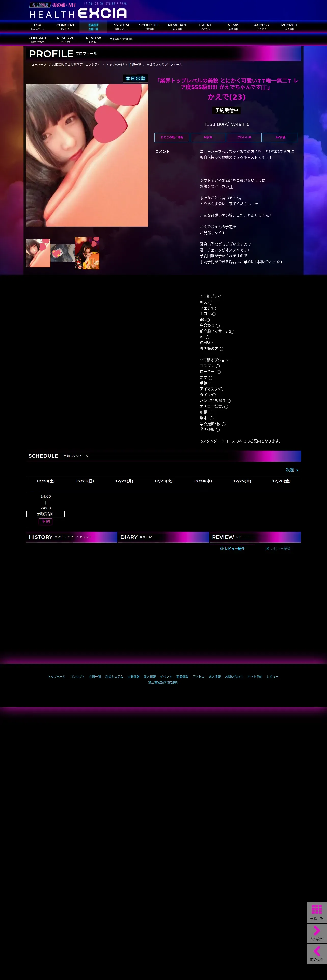Go to the NEWS page
Screen dimensions: 327x980
click(x=233, y=27)
